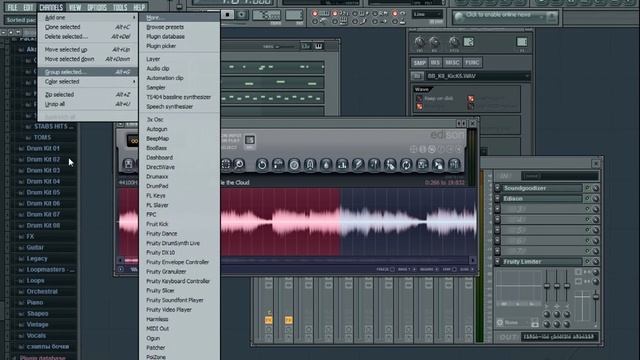Adjust the third mixer EQ band slider

point(567,286)
